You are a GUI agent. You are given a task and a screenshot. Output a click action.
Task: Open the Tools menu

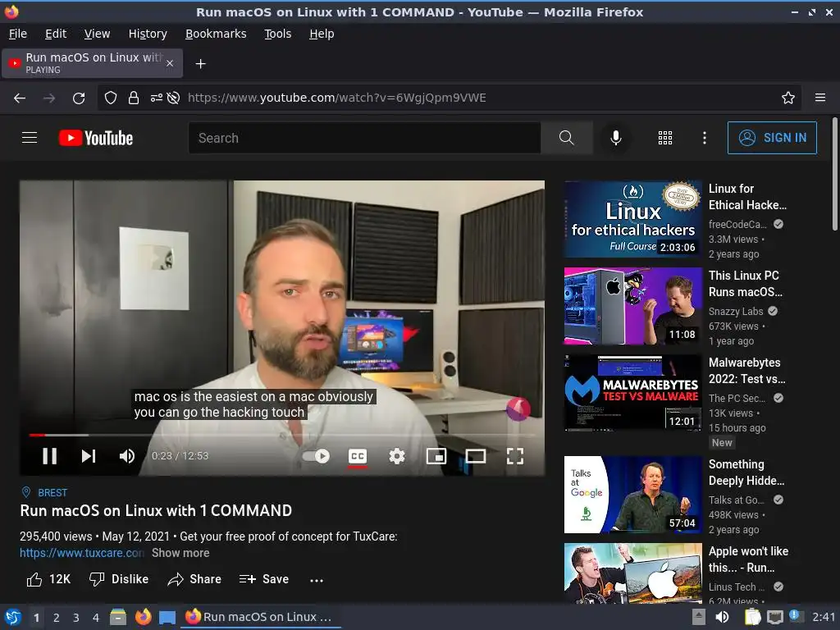pyautogui.click(x=277, y=34)
